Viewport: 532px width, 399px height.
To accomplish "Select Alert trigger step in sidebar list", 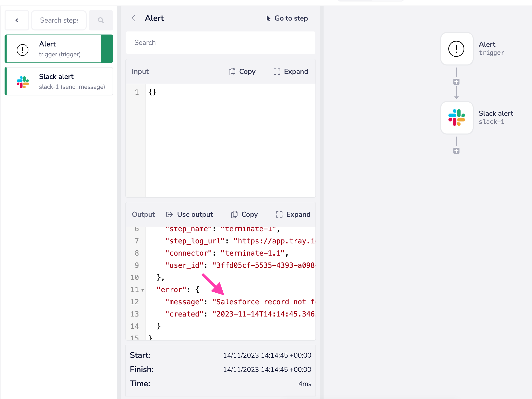I will coord(53,49).
